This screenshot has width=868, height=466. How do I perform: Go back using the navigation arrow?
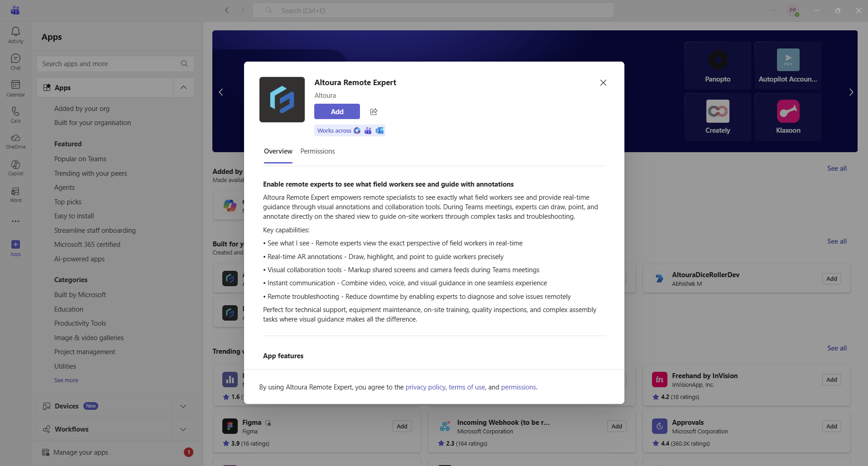pos(227,10)
